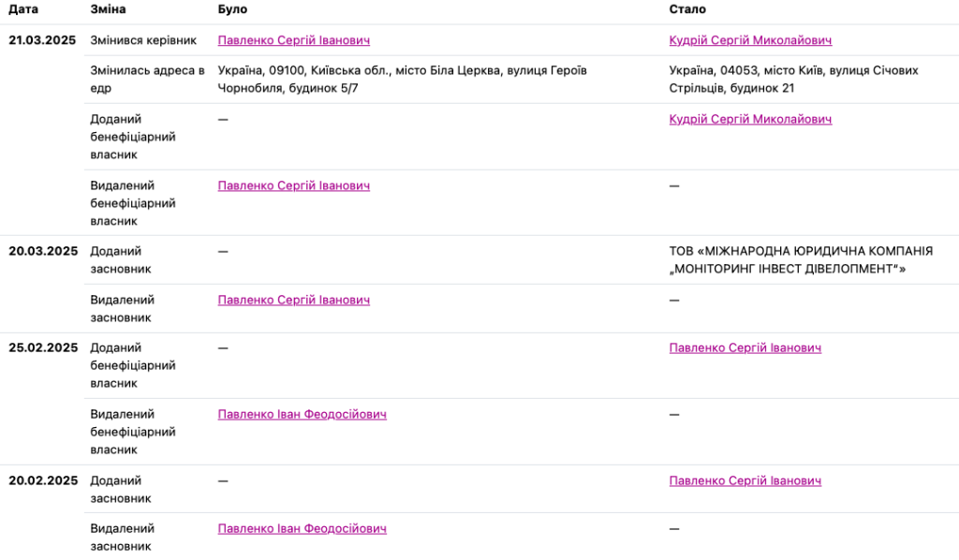The image size is (959, 560).
Task: Click the ТОВ Міжнародна юридична компанія founder text
Action: (x=801, y=260)
